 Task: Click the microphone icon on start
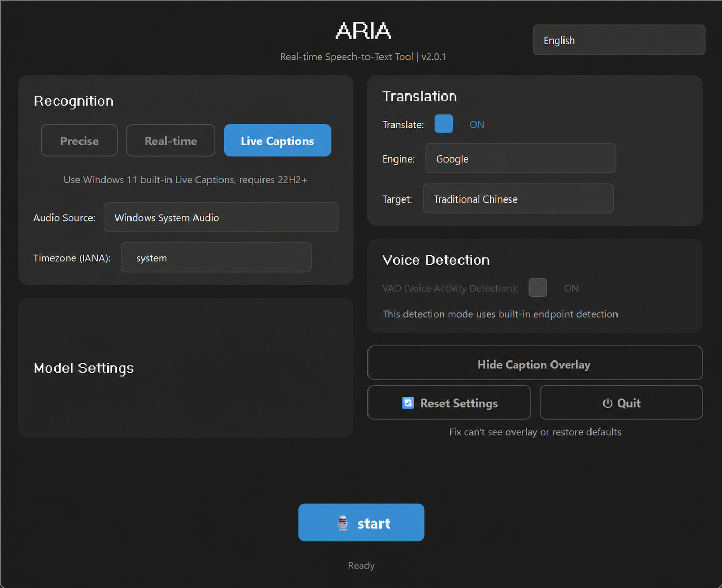(343, 523)
